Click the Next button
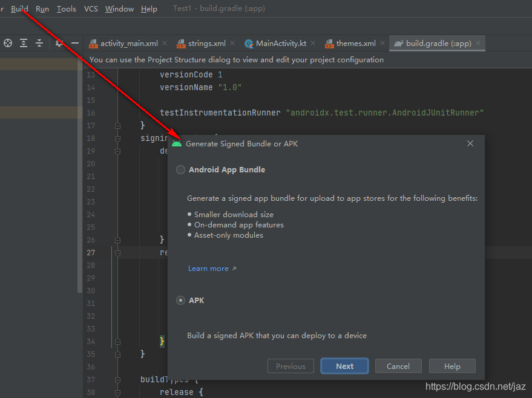This screenshot has width=532, height=398. [345, 366]
